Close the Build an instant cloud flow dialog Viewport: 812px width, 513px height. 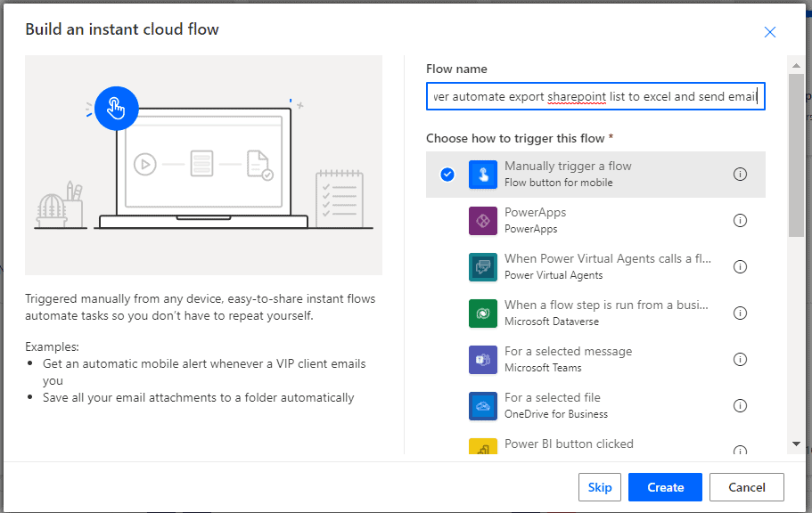point(769,32)
